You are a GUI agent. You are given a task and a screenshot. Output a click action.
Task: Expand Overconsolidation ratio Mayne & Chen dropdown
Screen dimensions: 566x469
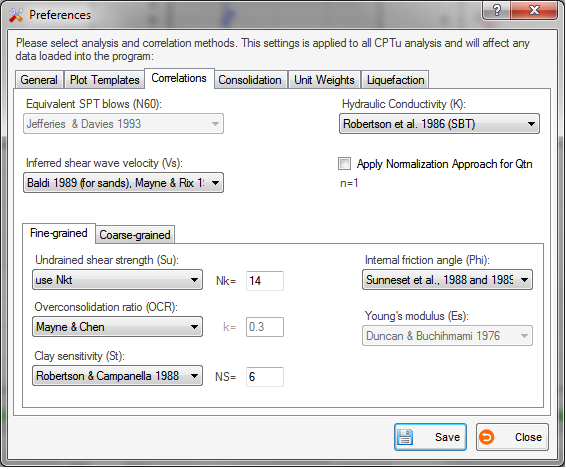click(x=117, y=327)
